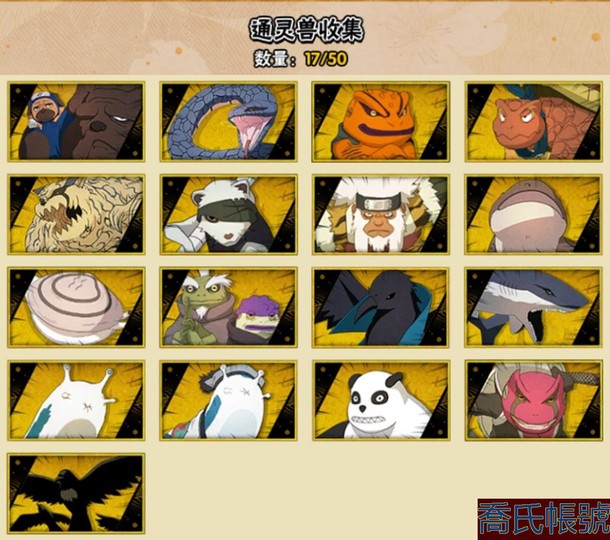Click the 喬氏帳號 watermark banner
This screenshot has width=610, height=540.
(x=544, y=519)
